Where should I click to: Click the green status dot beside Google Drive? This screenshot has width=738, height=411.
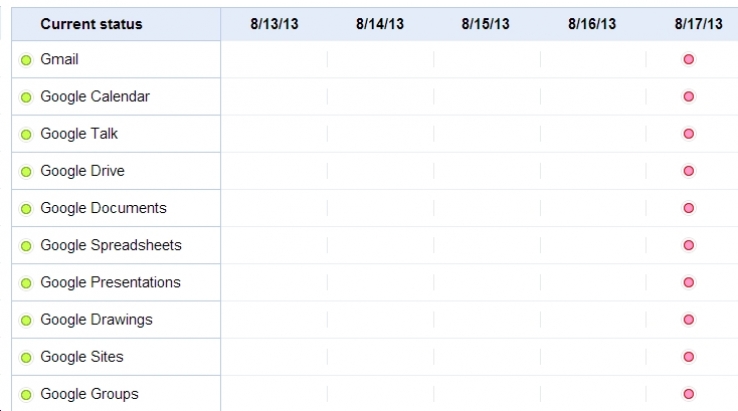coord(26,172)
